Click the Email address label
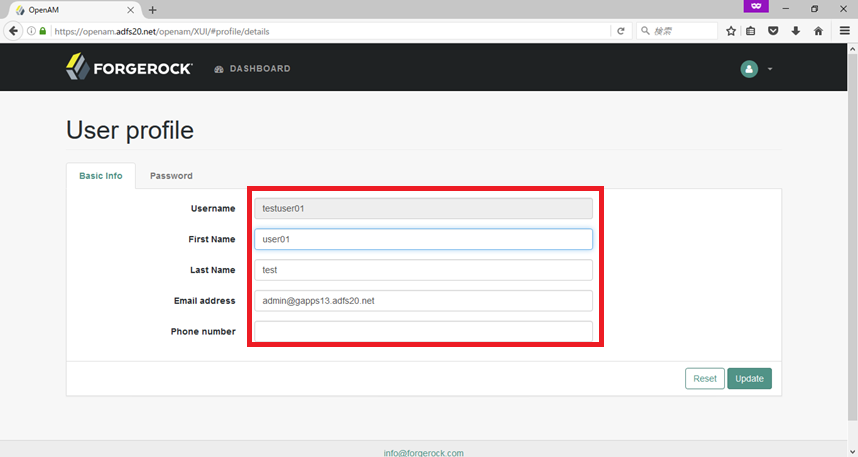The image size is (858, 457). (x=205, y=300)
